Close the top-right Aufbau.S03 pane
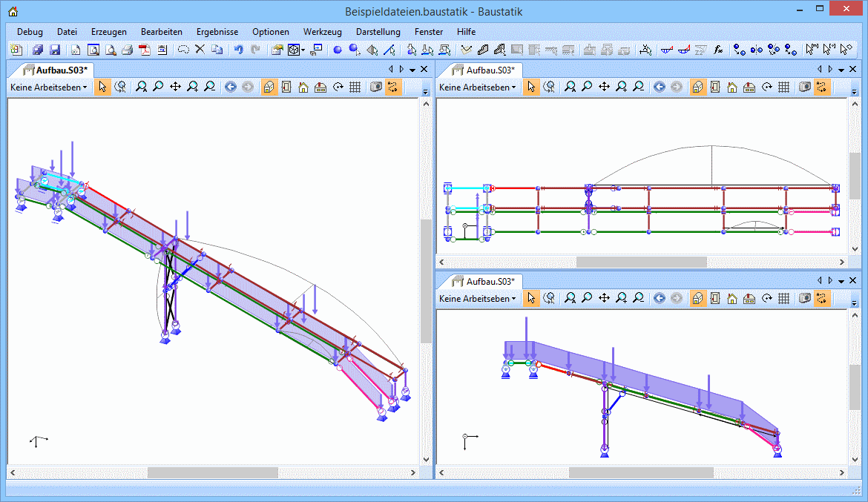This screenshot has height=502, width=868. (x=853, y=69)
